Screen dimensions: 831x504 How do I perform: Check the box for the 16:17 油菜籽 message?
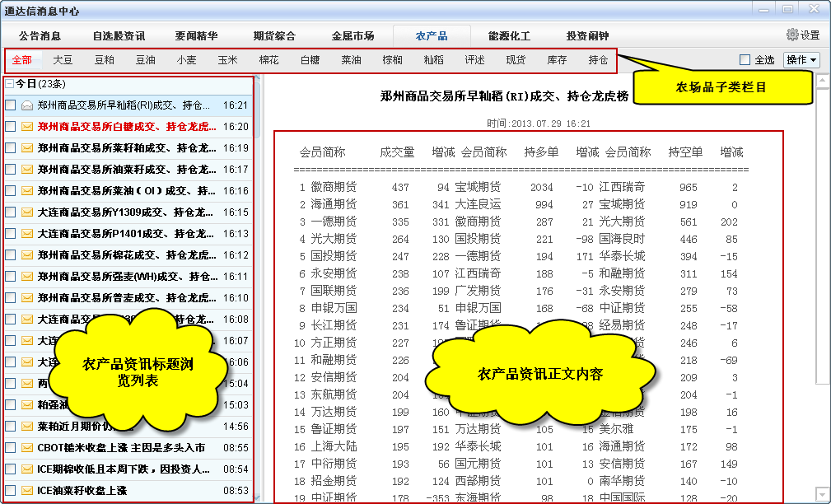[x=10, y=170]
